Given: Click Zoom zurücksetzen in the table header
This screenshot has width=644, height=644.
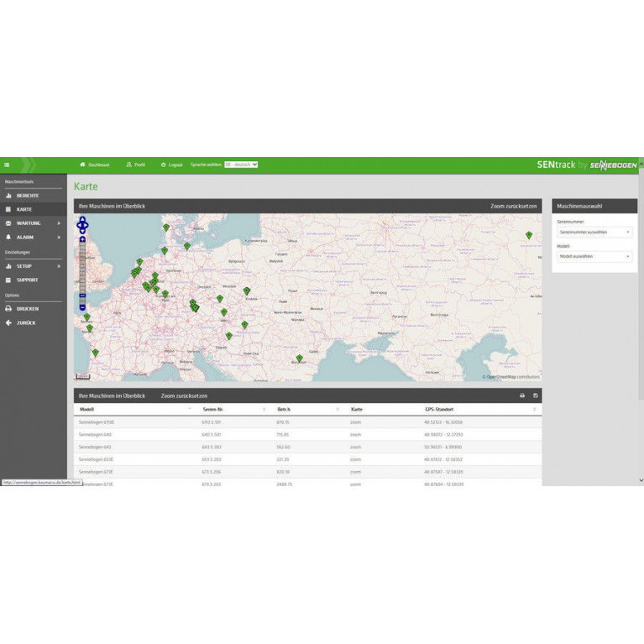Looking at the screenshot, I should tap(184, 396).
